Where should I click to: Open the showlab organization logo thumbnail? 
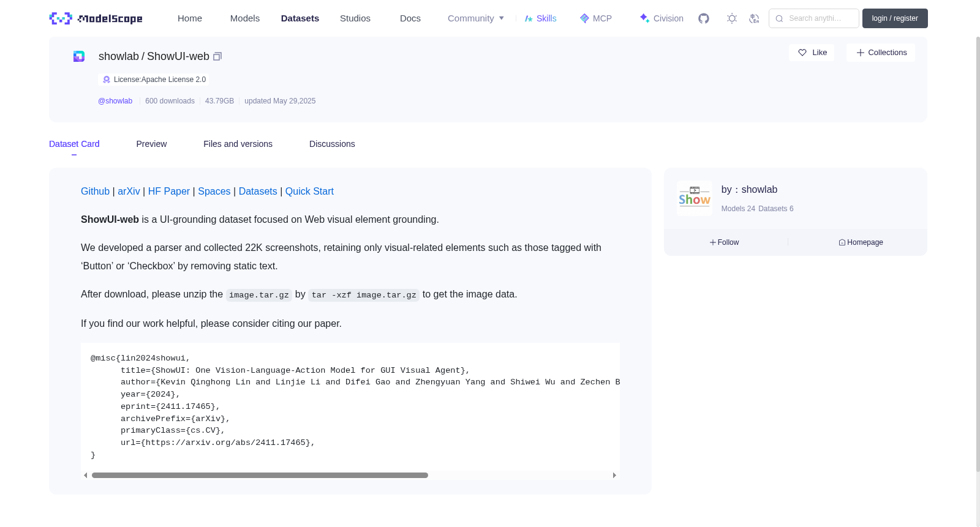(695, 198)
